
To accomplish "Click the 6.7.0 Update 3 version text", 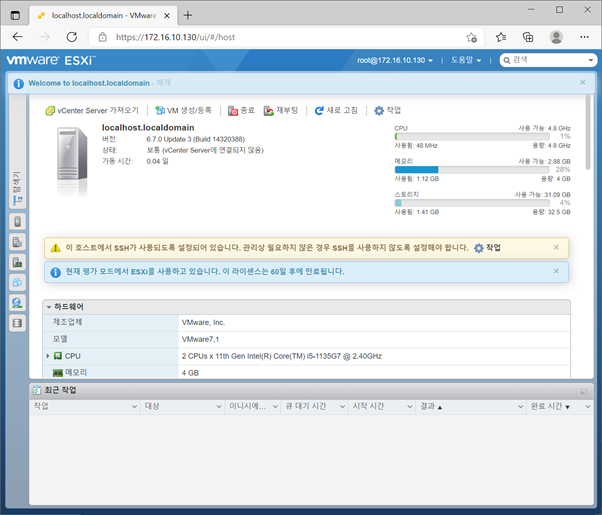I will [195, 139].
